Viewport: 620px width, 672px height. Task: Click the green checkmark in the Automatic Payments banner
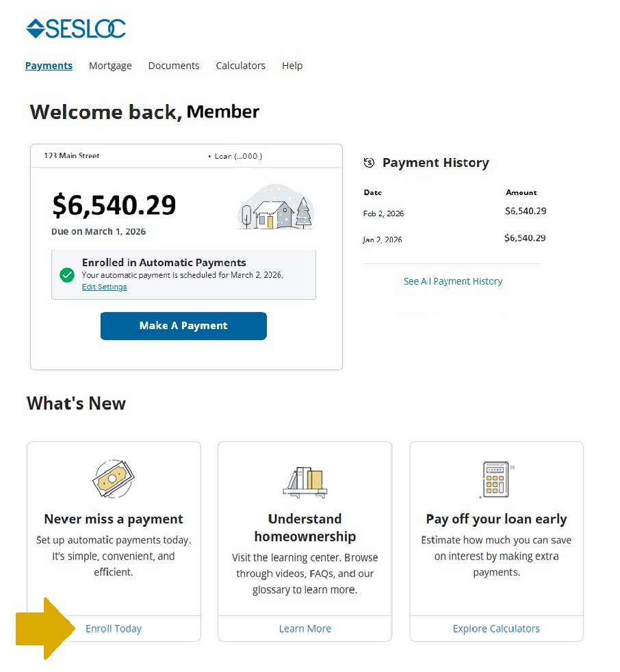click(x=66, y=275)
